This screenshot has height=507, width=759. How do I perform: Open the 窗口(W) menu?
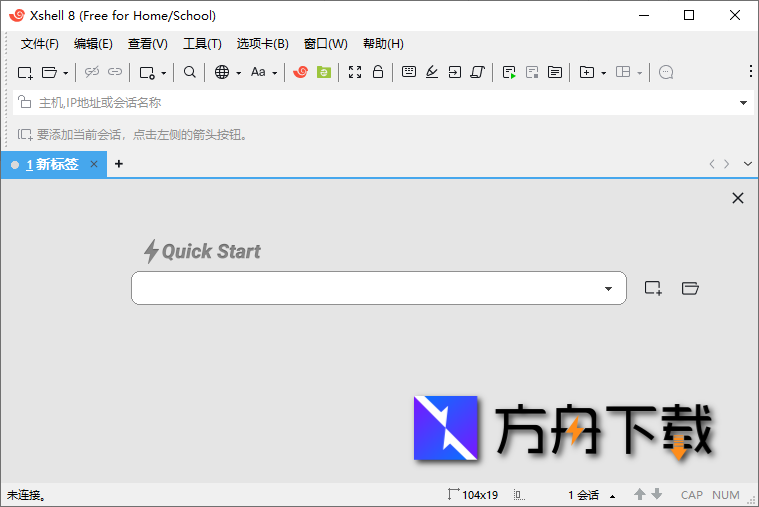click(326, 44)
